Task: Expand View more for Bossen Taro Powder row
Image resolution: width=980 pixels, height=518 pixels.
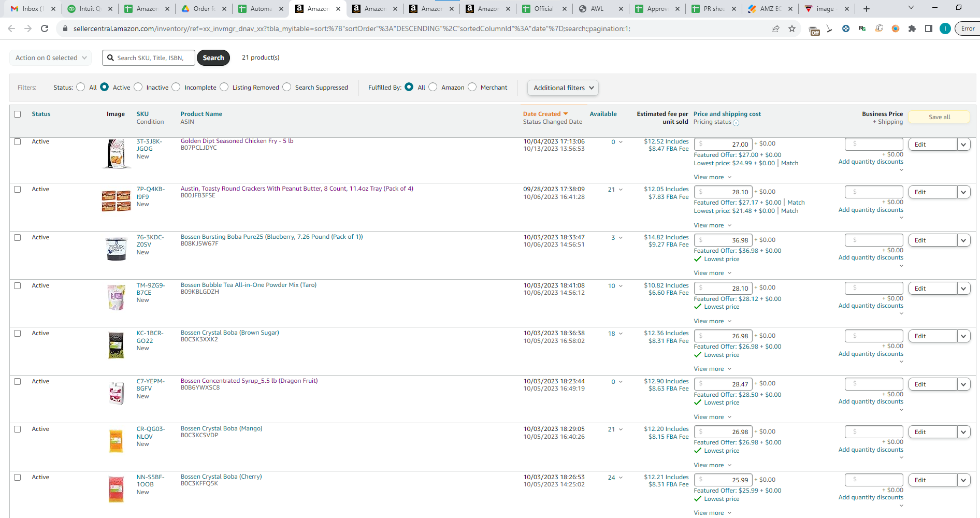Action: pos(713,321)
